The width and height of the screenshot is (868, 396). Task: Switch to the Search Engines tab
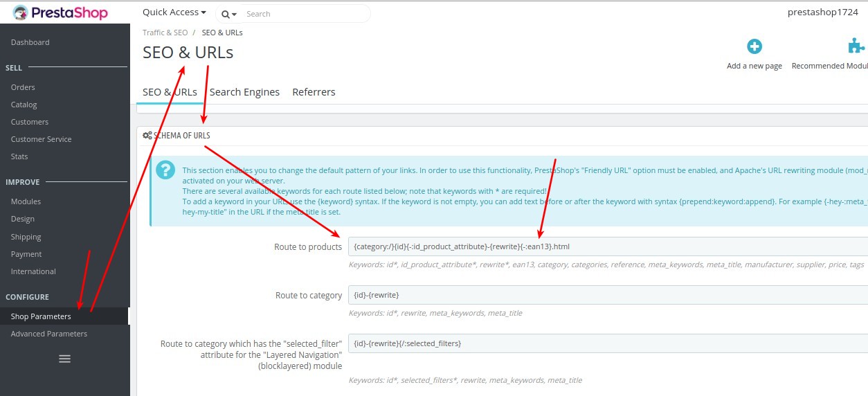point(244,92)
